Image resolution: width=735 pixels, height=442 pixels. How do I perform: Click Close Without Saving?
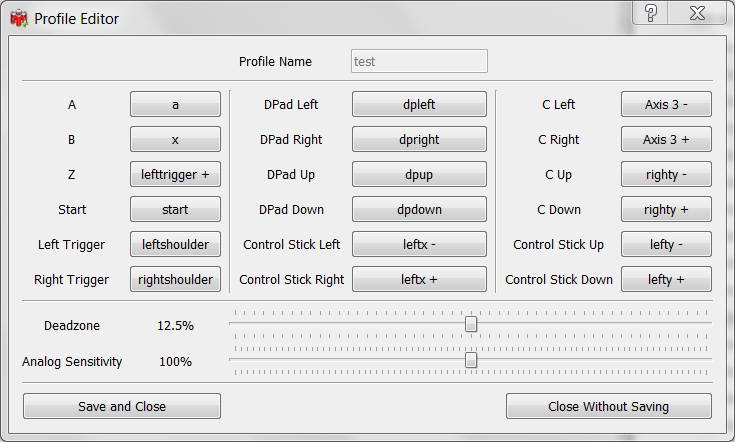tap(608, 406)
